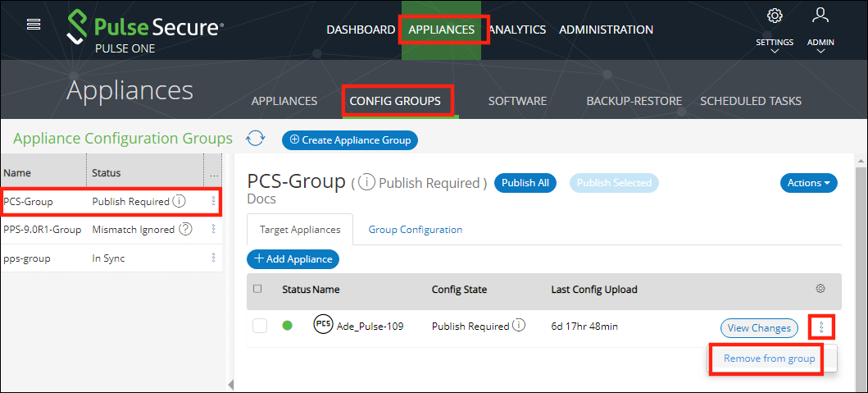The width and height of the screenshot is (868, 393).
Task: Expand the Settings dropdown chevron
Action: point(775,52)
